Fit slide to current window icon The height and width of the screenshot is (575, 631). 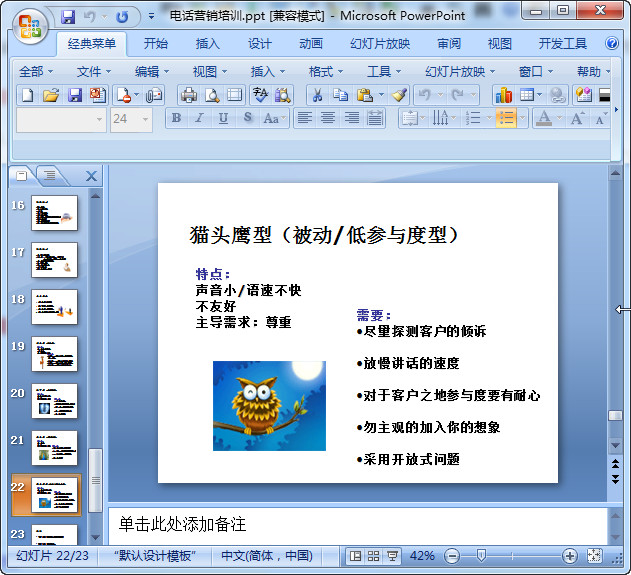[594, 556]
